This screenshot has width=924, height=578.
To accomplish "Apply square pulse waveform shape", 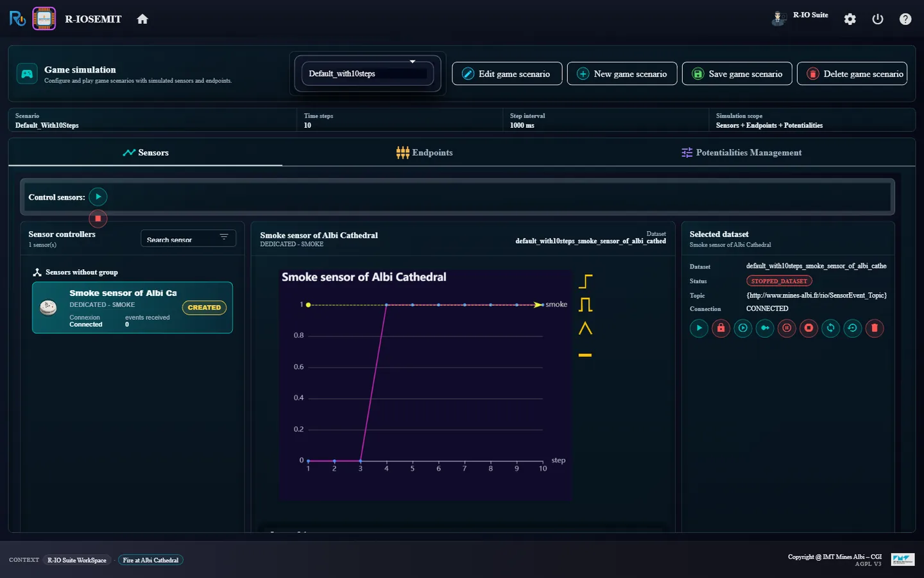I will point(585,304).
